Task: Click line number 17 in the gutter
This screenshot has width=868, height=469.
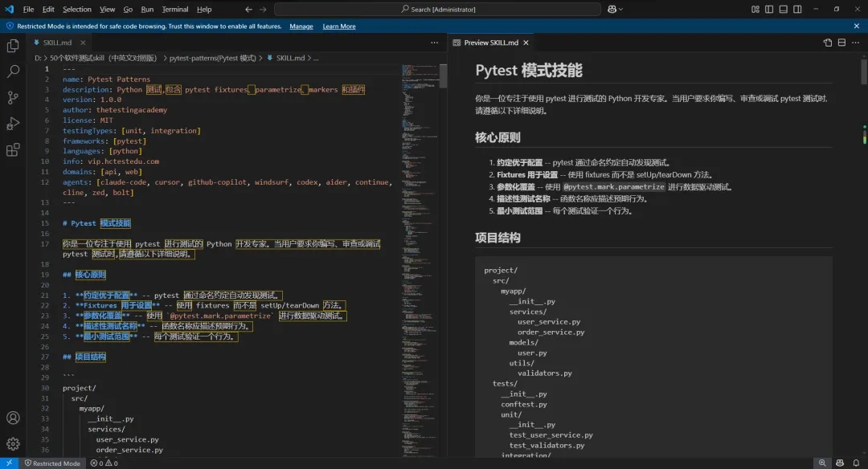Action: tap(45, 244)
